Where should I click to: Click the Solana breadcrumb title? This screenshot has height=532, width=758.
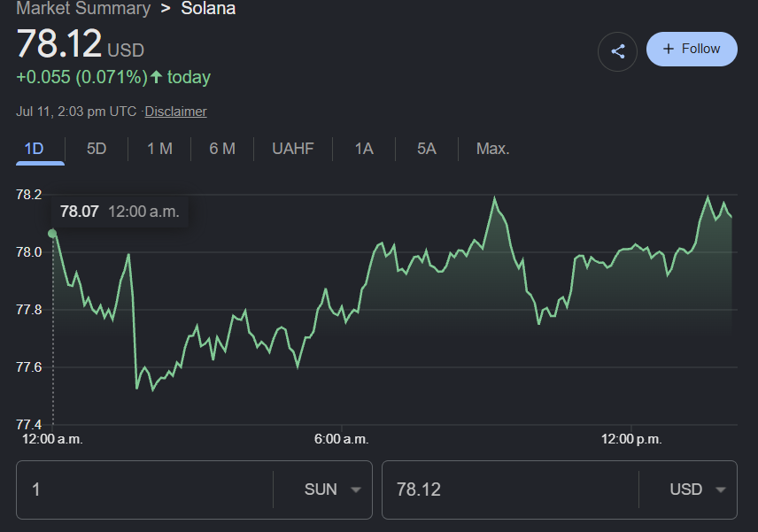(x=208, y=8)
